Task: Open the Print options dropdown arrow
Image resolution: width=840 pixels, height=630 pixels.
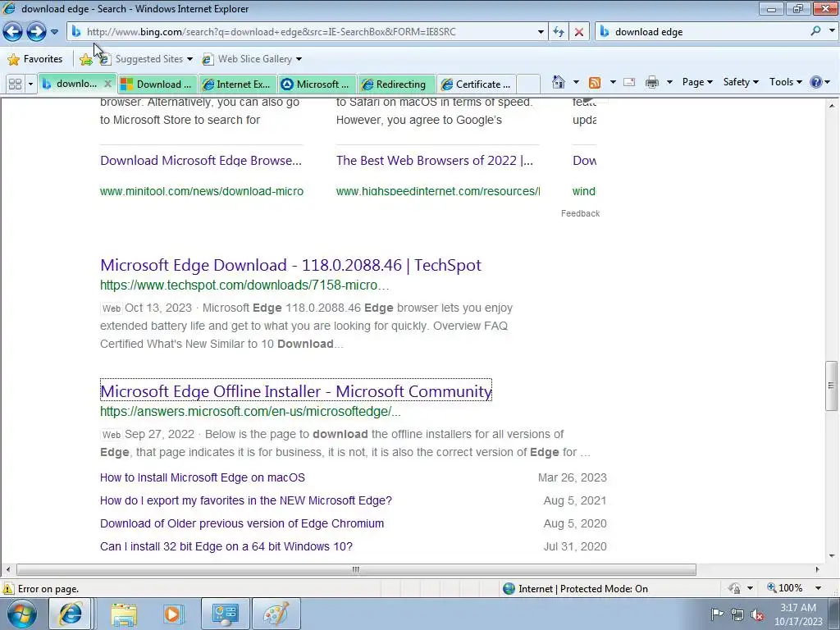Action: [x=669, y=83]
